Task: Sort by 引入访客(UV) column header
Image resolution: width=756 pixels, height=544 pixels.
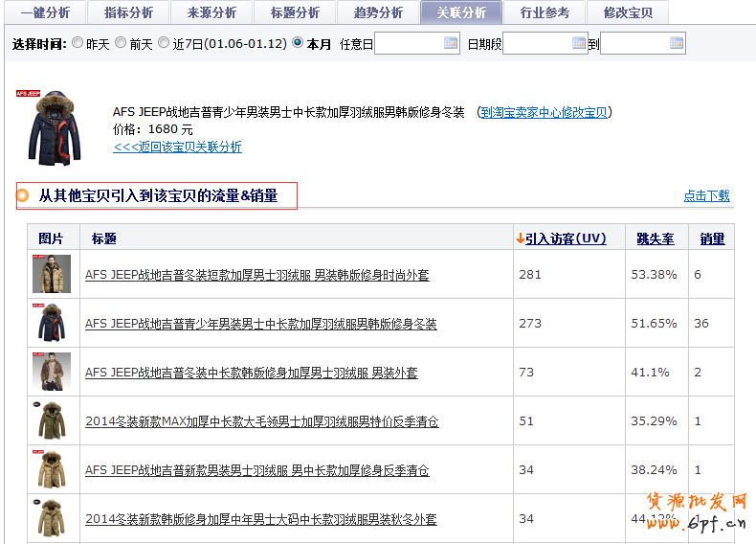Action: [561, 238]
